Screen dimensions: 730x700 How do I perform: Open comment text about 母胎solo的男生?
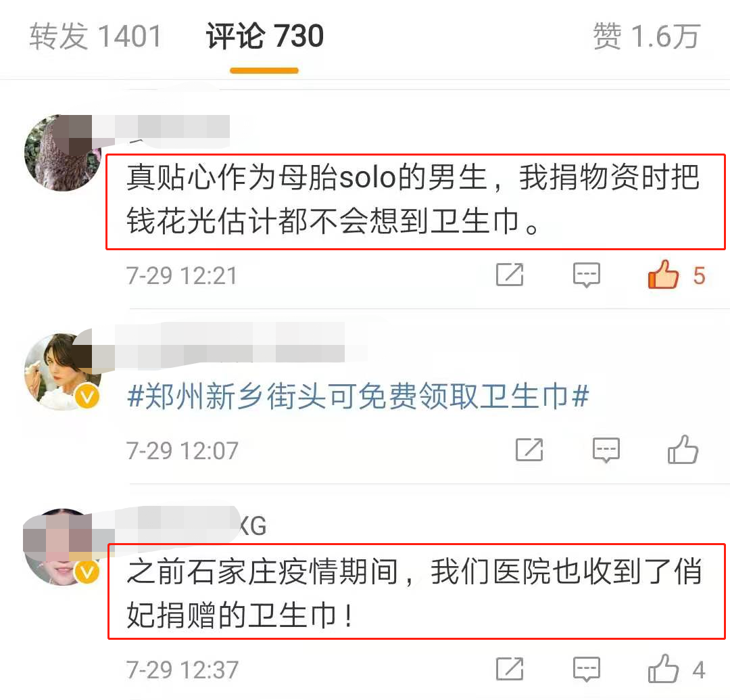414,200
